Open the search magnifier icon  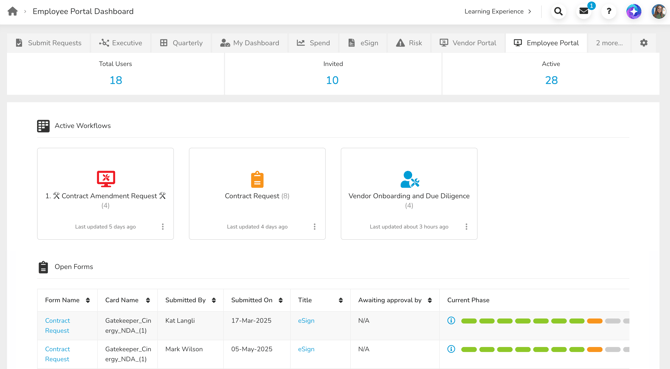pyautogui.click(x=558, y=12)
